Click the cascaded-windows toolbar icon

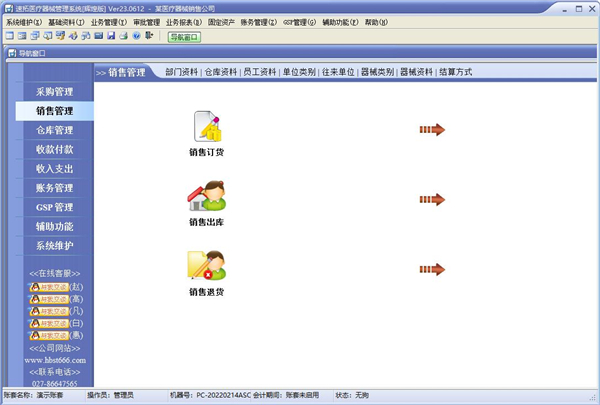tap(35, 36)
